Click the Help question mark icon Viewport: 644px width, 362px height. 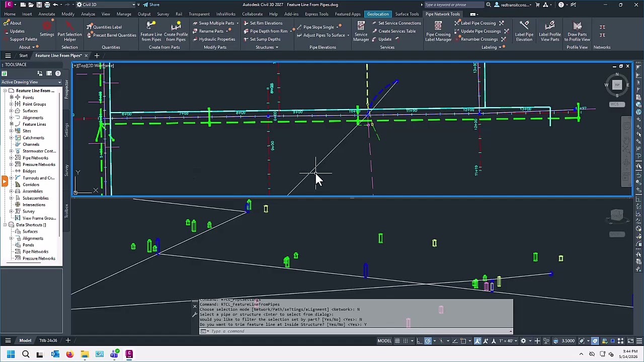tap(561, 5)
